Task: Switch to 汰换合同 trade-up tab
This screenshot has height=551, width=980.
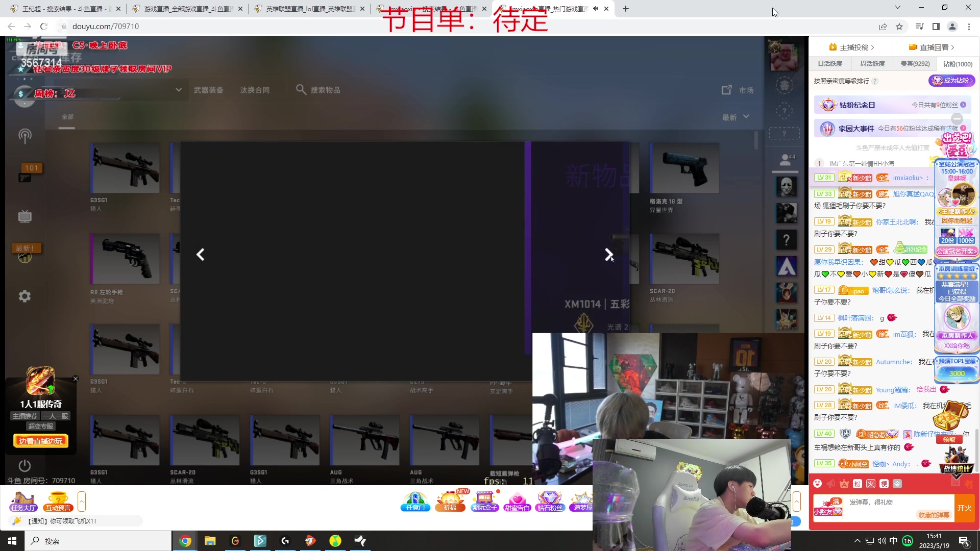Action: tap(255, 90)
